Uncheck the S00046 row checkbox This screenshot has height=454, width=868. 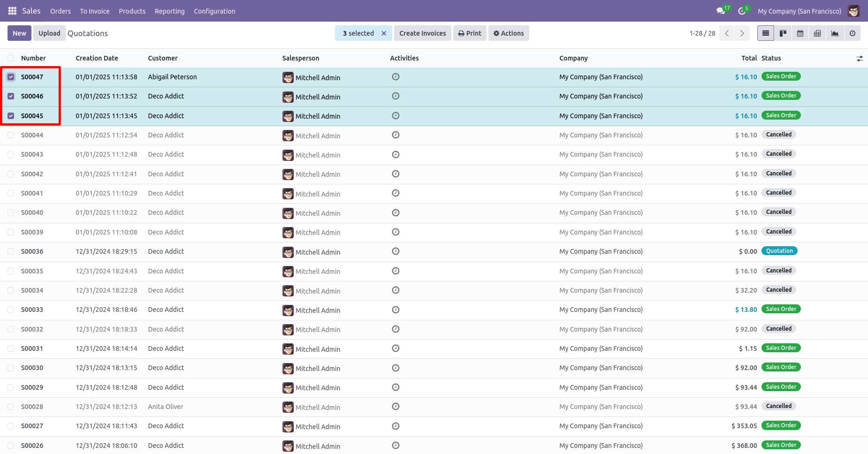(x=11, y=96)
